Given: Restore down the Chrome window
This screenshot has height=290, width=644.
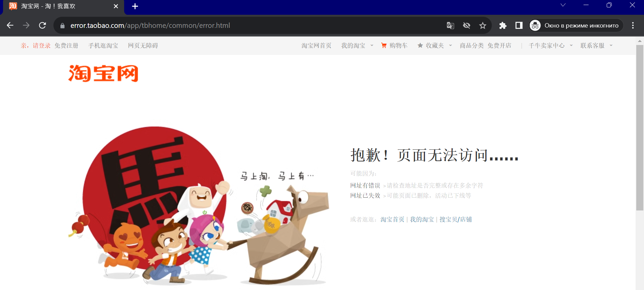Looking at the screenshot, I should coord(609,5).
